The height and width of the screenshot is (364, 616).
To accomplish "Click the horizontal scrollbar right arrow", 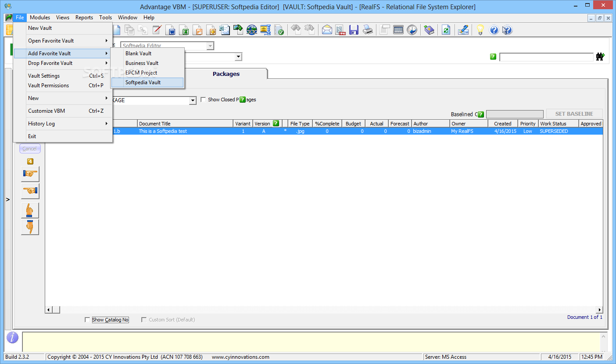I will pyautogui.click(x=599, y=310).
